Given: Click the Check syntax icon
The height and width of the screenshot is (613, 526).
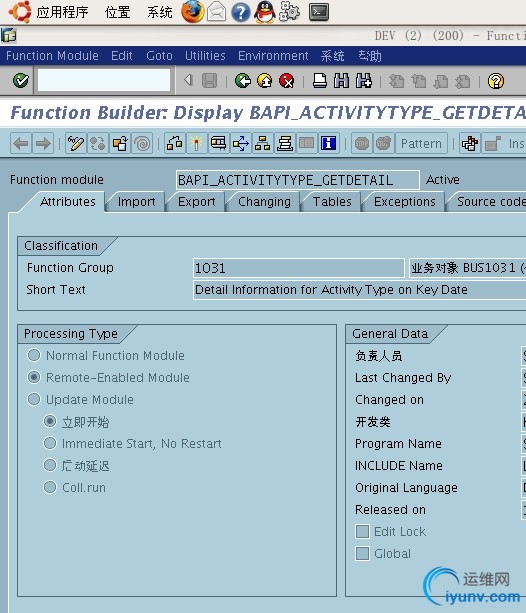Looking at the screenshot, I should point(175,143).
